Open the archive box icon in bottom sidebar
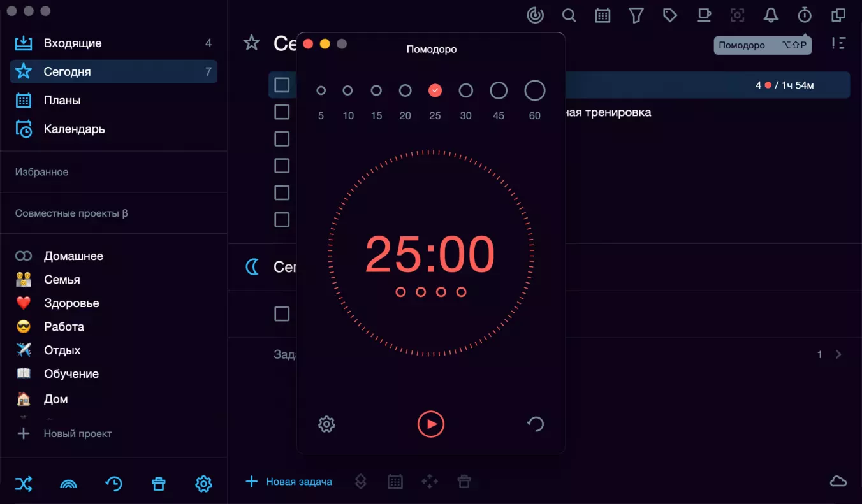 (159, 484)
